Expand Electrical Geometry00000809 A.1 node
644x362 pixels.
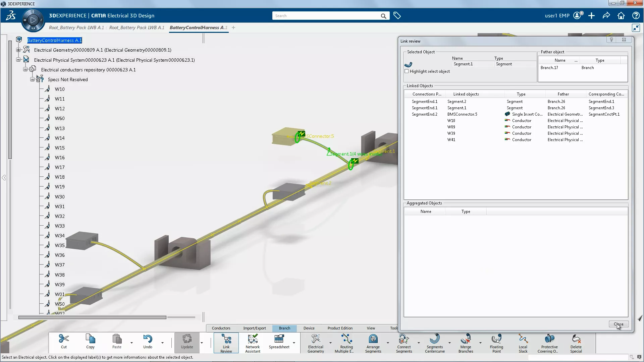tap(18, 50)
